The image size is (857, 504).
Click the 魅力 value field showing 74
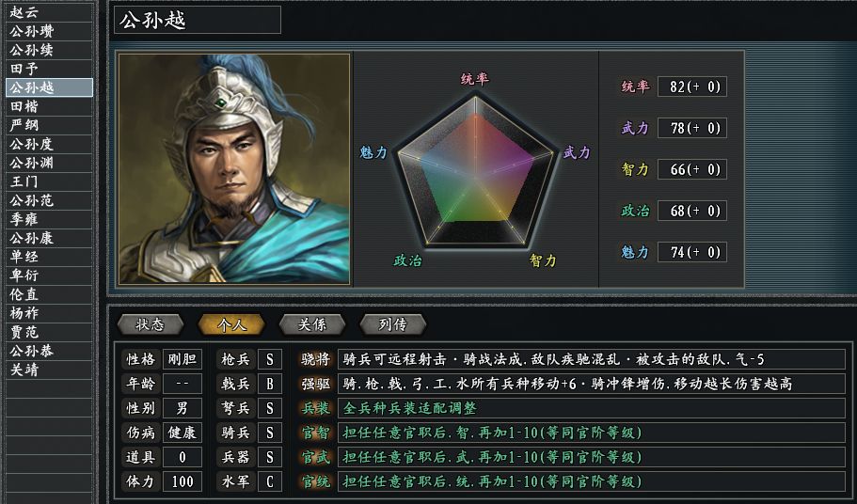point(691,252)
